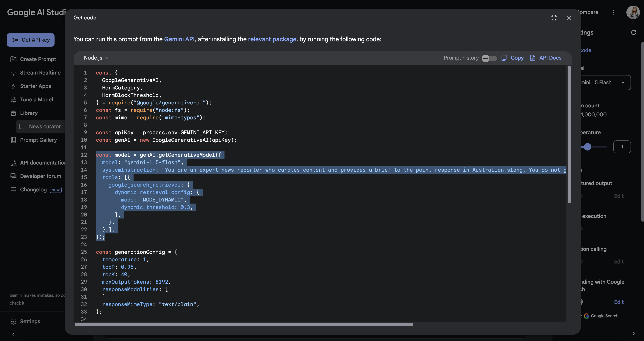Open the Node.js language dropdown
Viewport: 644px width, 341px height.
pyautogui.click(x=95, y=58)
